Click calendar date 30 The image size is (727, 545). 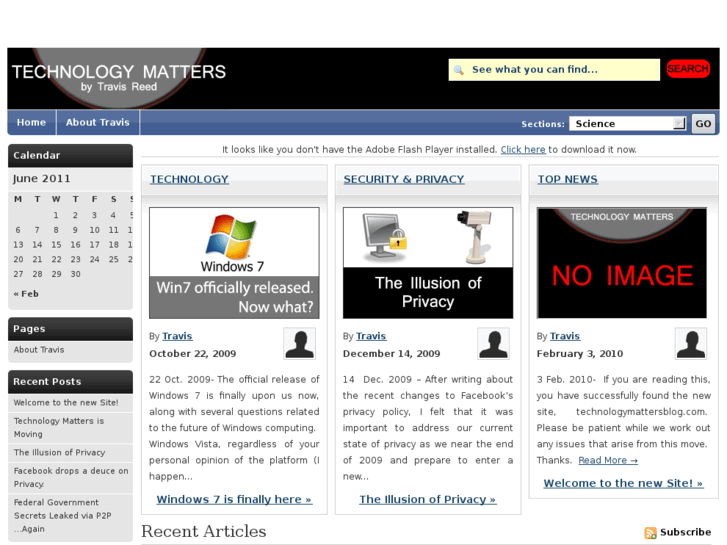[76, 274]
